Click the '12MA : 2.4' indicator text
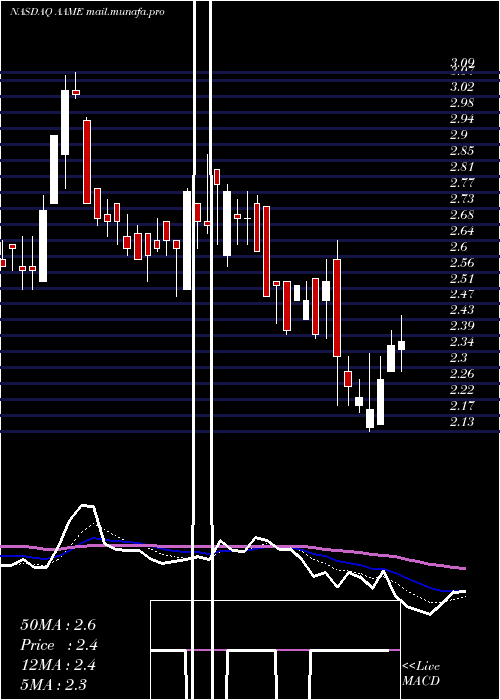 point(58,665)
